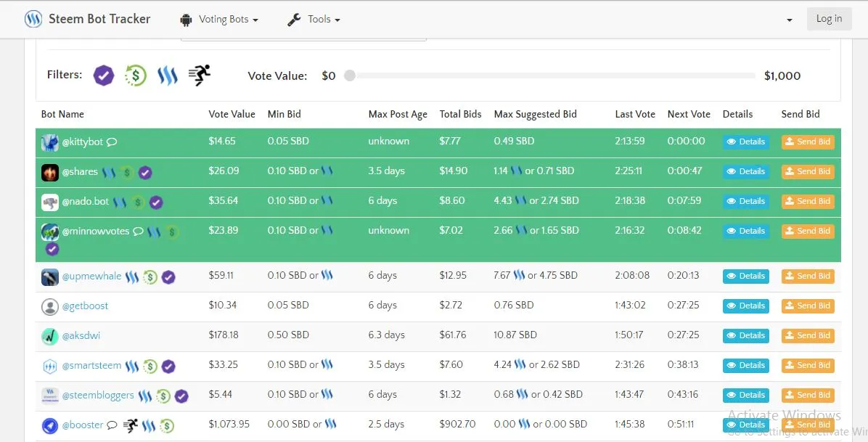Image resolution: width=868 pixels, height=442 pixels.
Task: Click Details button for @aksdwi
Action: [x=745, y=335]
